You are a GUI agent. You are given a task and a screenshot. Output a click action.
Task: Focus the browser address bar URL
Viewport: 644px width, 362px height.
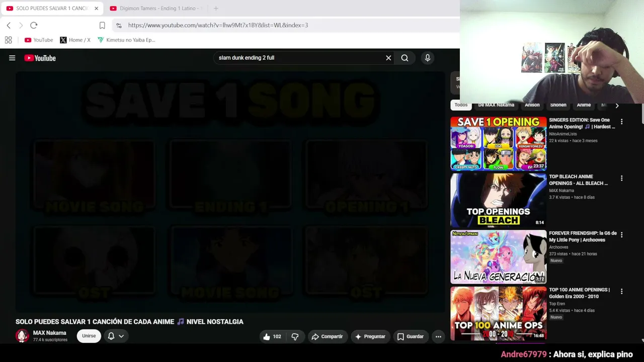tap(218, 25)
